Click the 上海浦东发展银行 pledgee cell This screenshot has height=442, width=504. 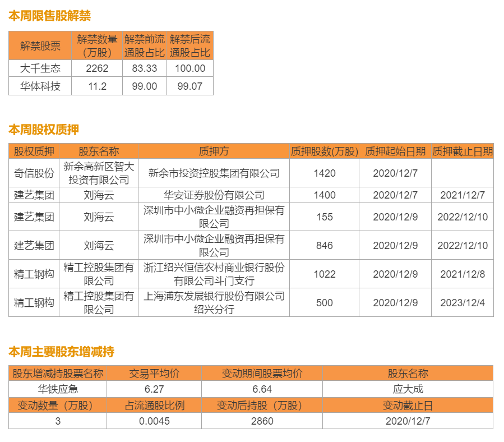point(214,303)
